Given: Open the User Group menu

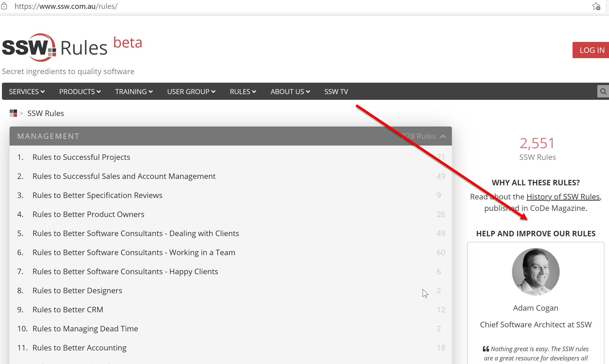Looking at the screenshot, I should [191, 91].
